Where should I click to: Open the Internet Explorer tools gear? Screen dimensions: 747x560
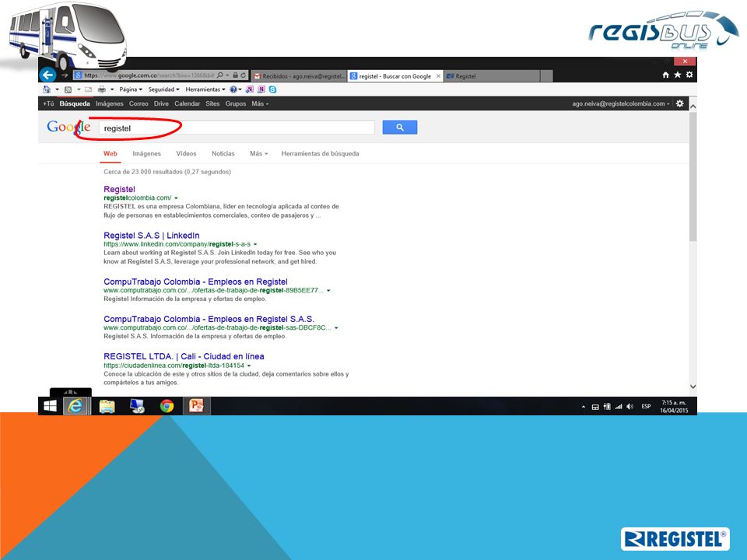click(x=689, y=75)
